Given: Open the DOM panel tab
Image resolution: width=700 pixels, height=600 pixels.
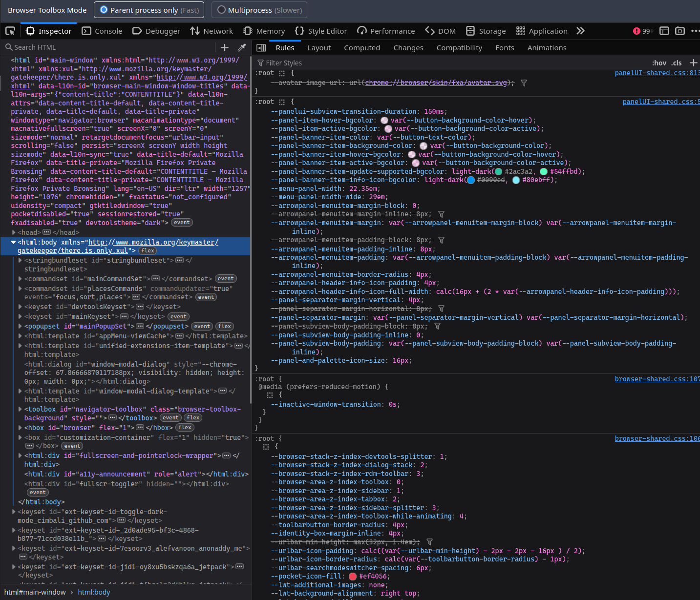Looking at the screenshot, I should click(440, 31).
